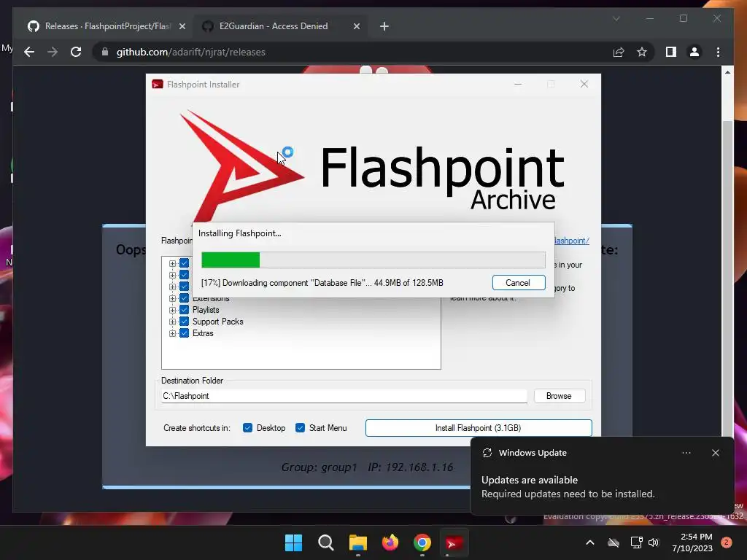Close the E2Guardian Access Denied tab
Image resolution: width=747 pixels, height=560 pixels.
click(356, 26)
